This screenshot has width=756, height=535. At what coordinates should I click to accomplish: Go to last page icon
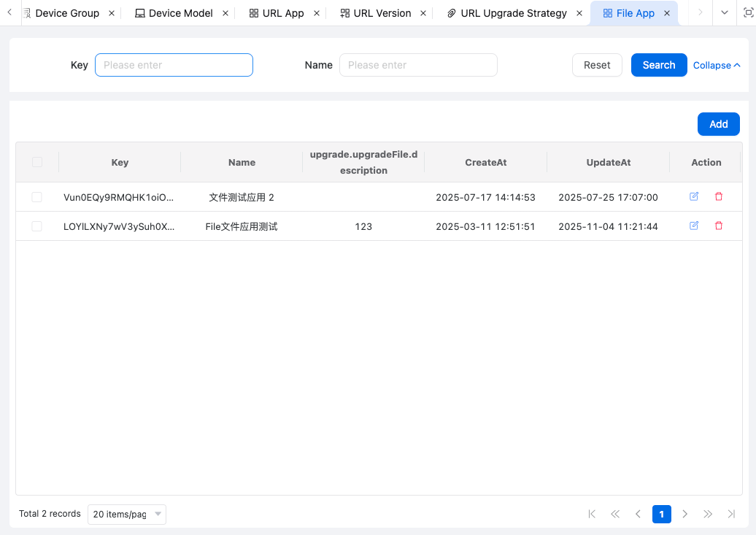(731, 514)
